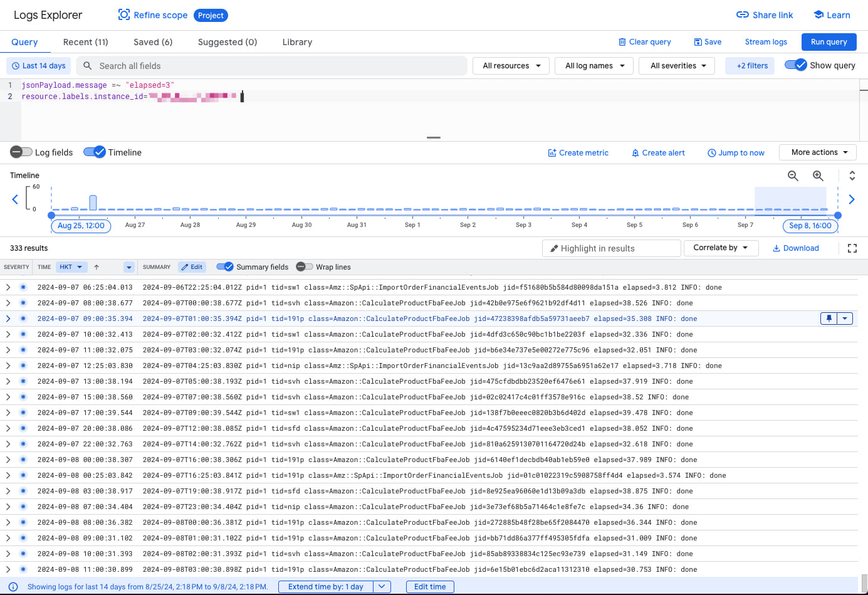The width and height of the screenshot is (868, 595).
Task: Open Correlate by dropdown
Action: (x=721, y=248)
